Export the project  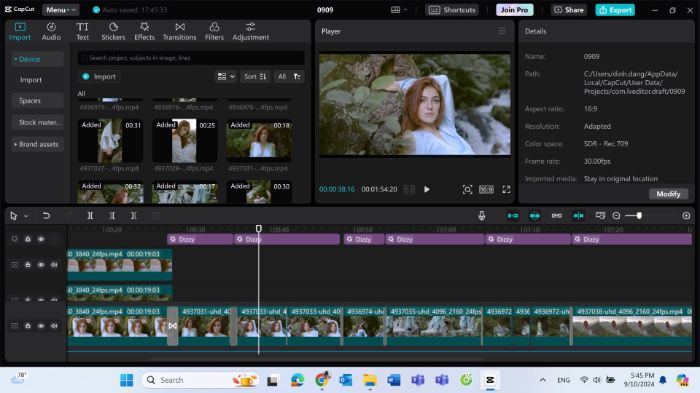(x=615, y=10)
